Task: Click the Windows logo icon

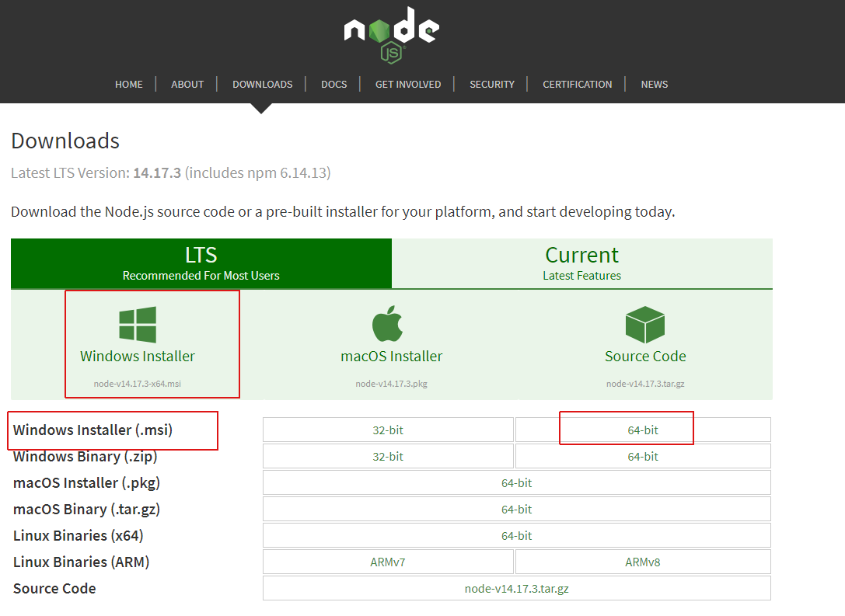Action: click(x=138, y=325)
